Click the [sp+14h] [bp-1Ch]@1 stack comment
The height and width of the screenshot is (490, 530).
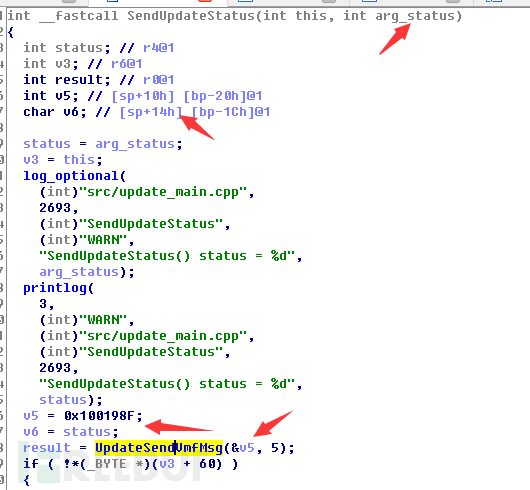point(195,112)
